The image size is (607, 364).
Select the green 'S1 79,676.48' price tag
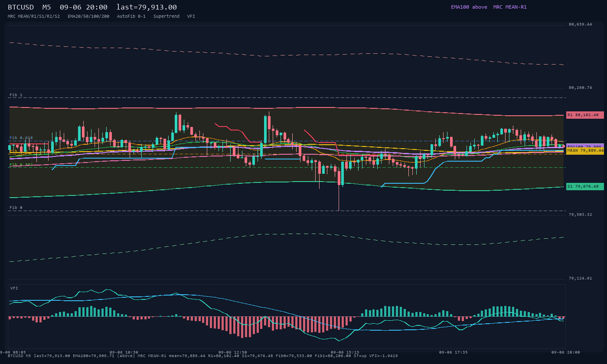coord(585,186)
